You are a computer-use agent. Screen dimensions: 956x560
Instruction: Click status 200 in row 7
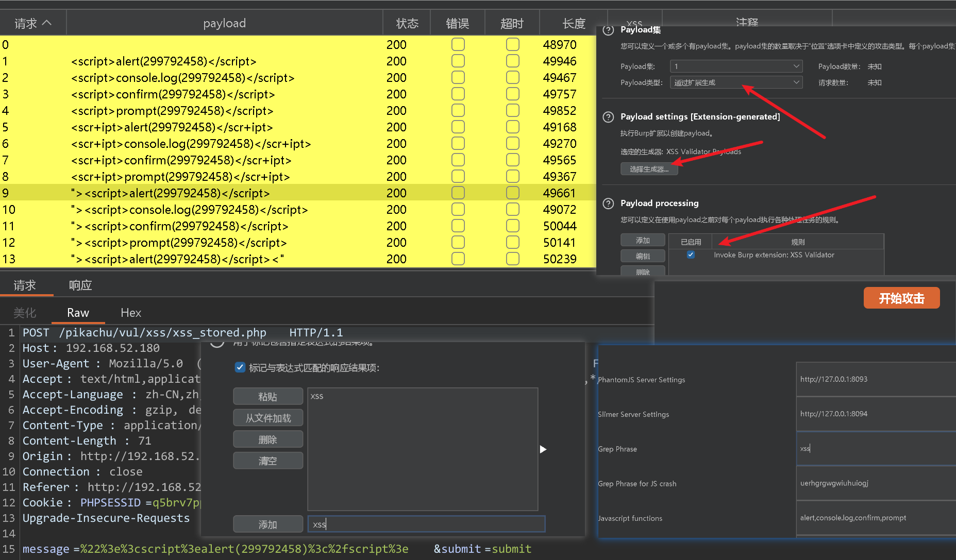(x=396, y=160)
